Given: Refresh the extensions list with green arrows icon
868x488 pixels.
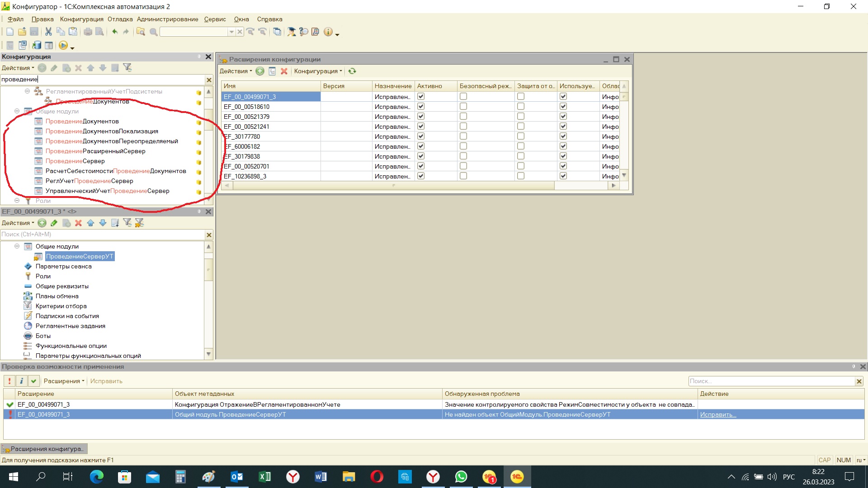Looking at the screenshot, I should coord(352,71).
